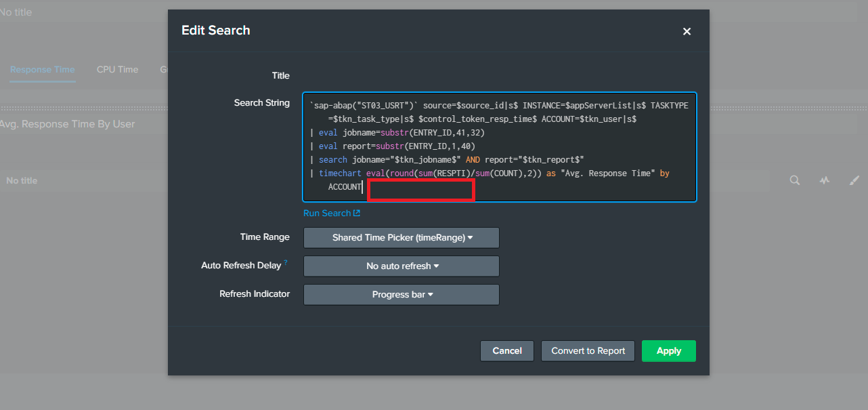The image size is (868, 410).
Task: Click the help question mark near Auto Refresh Delay
Action: click(286, 262)
